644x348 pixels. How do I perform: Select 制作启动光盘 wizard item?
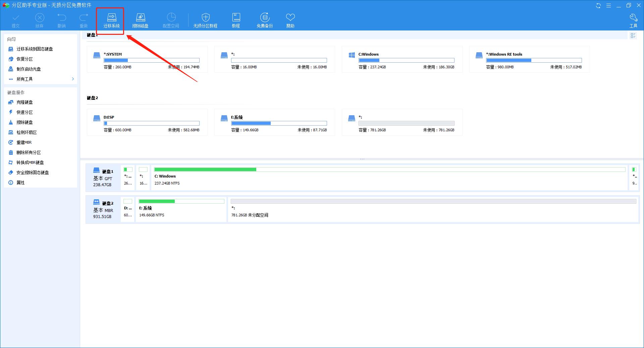pyautogui.click(x=29, y=69)
